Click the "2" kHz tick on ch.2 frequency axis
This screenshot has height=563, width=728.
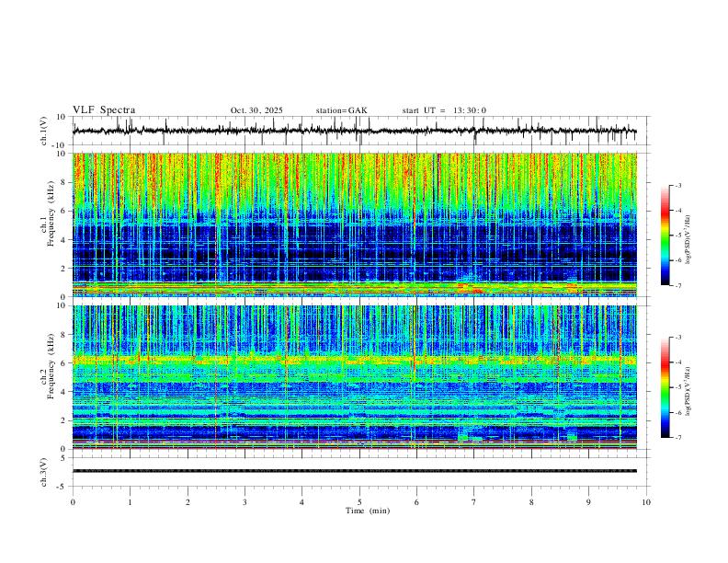[63, 420]
